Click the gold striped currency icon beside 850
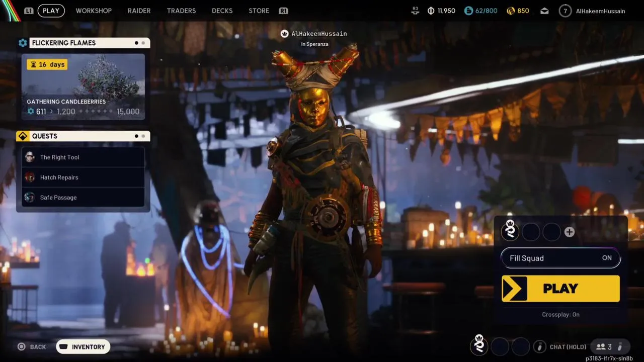Screen dimensions: 644x362 510,11
